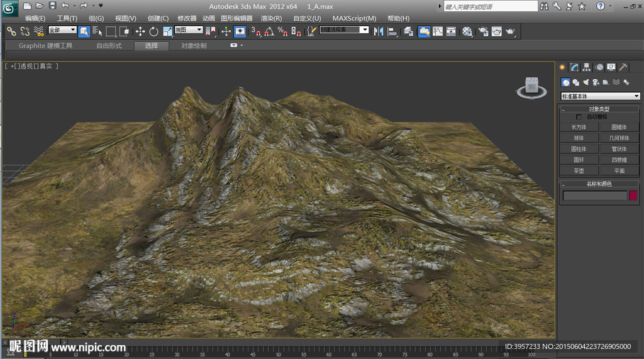
Task: Expand the help options arrow
Action: click(x=611, y=6)
